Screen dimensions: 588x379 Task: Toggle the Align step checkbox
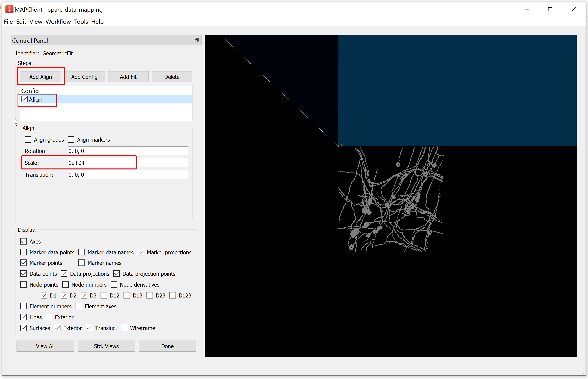[x=24, y=99]
